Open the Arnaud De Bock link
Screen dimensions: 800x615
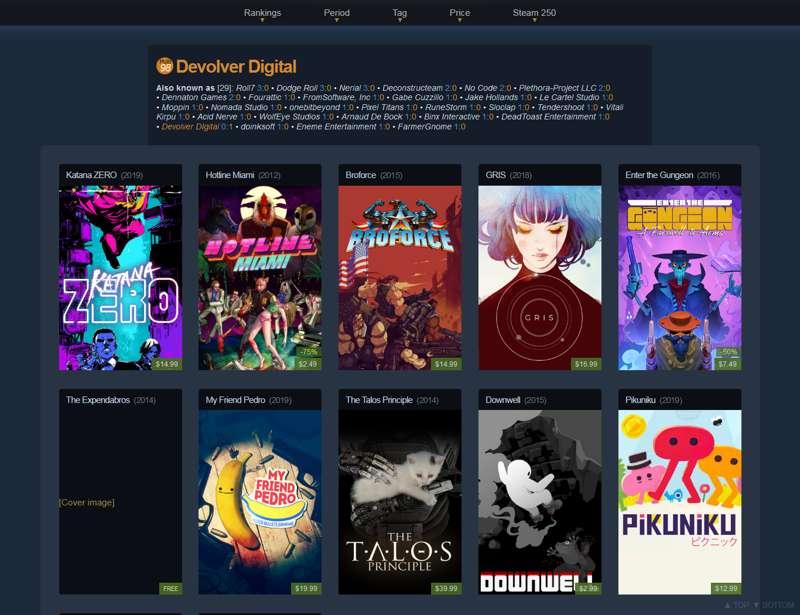tap(372, 117)
